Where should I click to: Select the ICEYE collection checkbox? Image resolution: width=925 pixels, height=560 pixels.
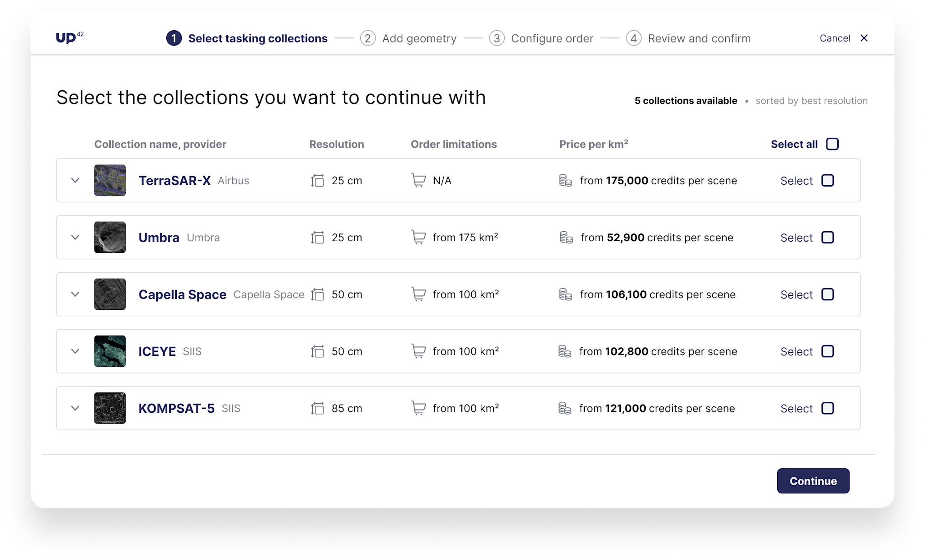[827, 351]
